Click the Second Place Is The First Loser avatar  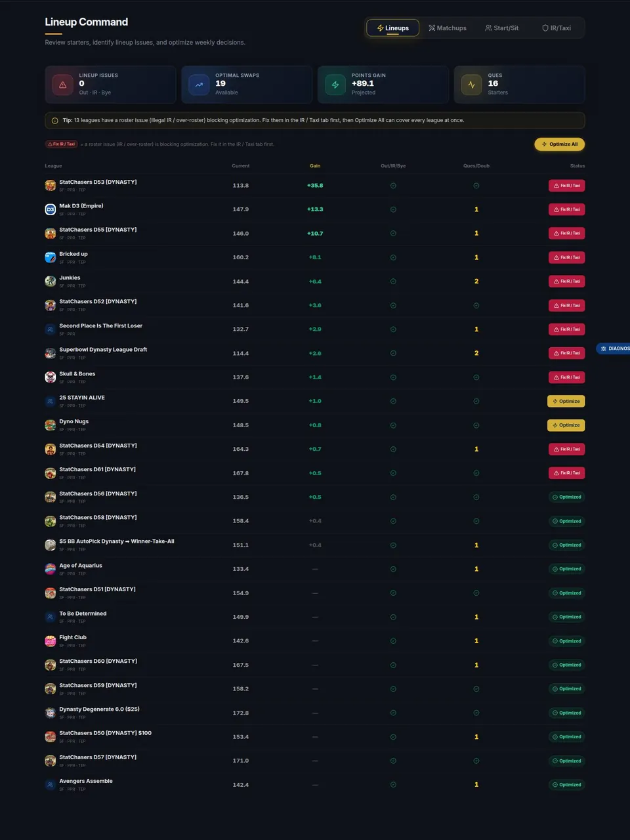pos(50,329)
